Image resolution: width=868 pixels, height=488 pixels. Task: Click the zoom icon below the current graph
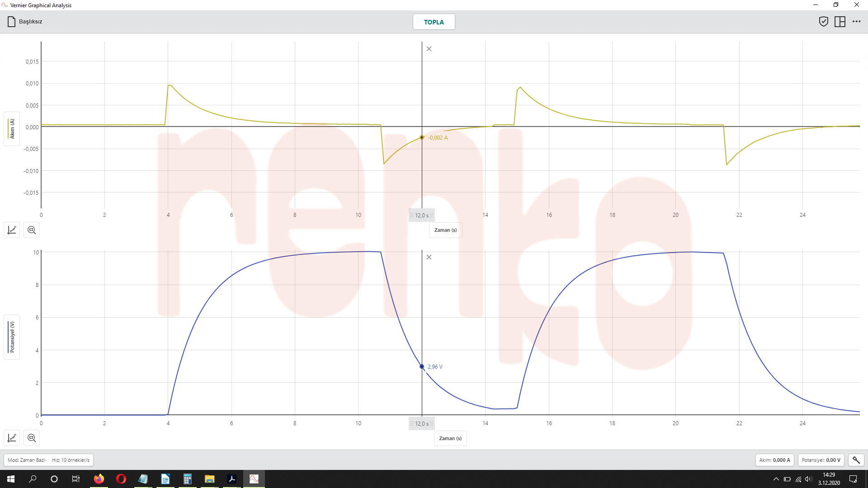pyautogui.click(x=32, y=230)
